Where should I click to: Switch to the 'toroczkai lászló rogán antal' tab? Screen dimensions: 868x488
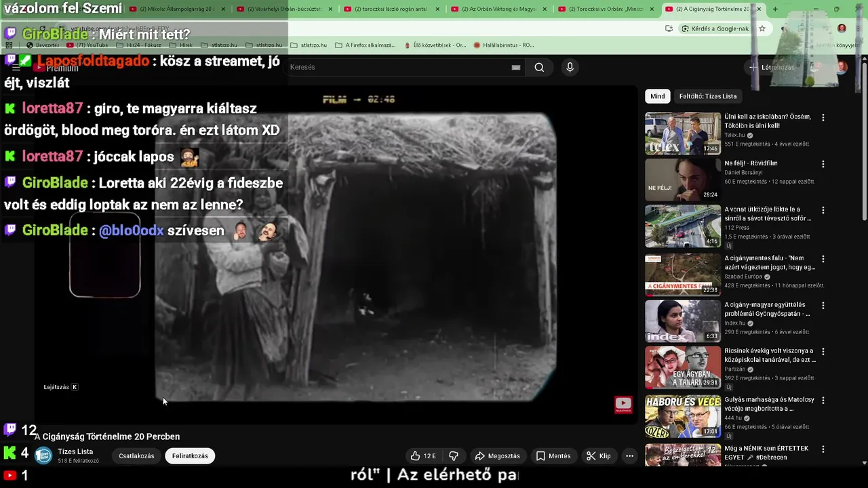pos(392,9)
